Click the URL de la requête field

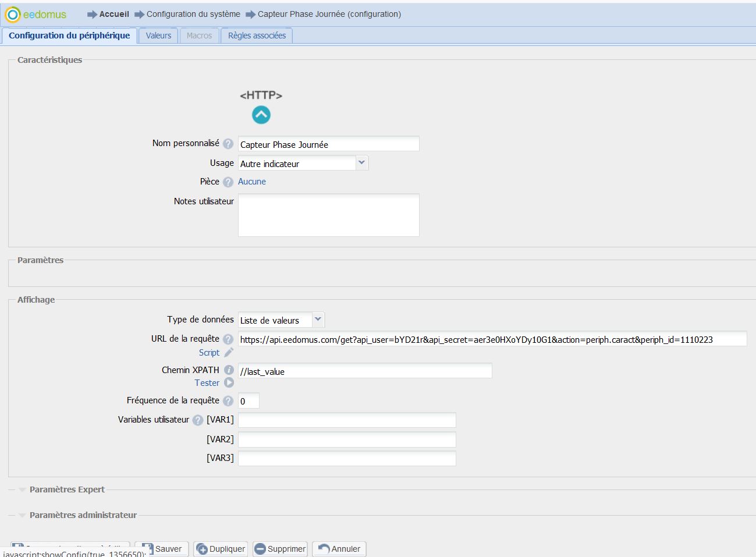(x=492, y=339)
